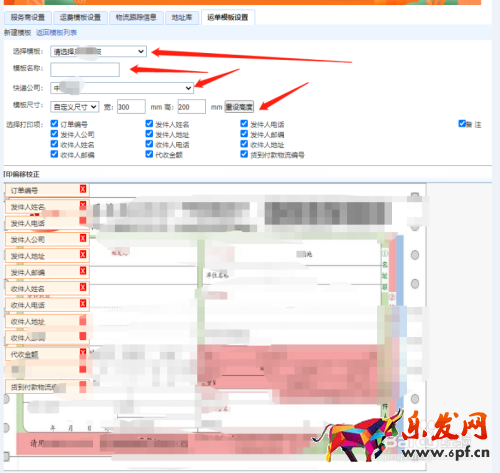Image resolution: width=500 pixels, height=473 pixels.
Task: Close the 收件人电话 field box
Action: pos(83,303)
